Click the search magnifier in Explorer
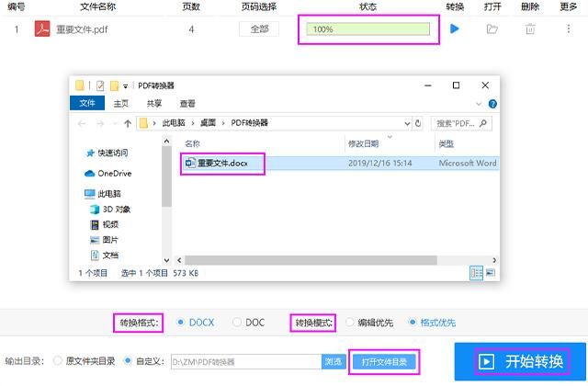The width and height of the screenshot is (588, 386). pos(483,123)
